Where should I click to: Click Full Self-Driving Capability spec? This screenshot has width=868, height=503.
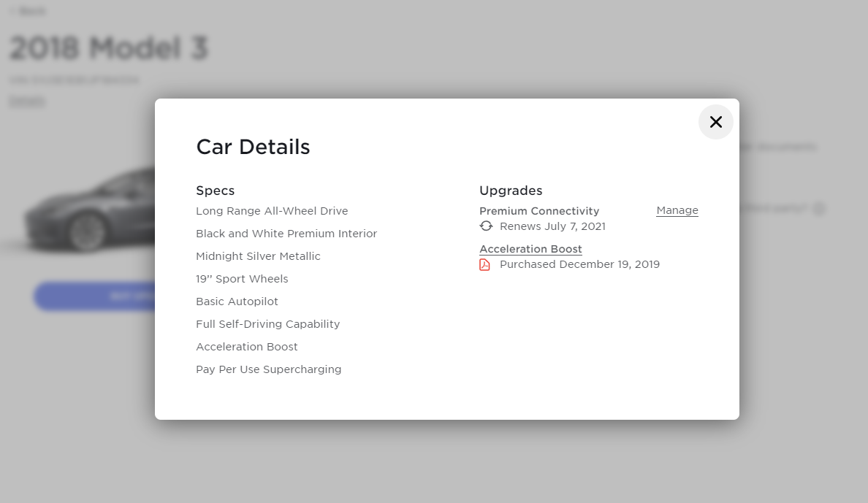267,324
